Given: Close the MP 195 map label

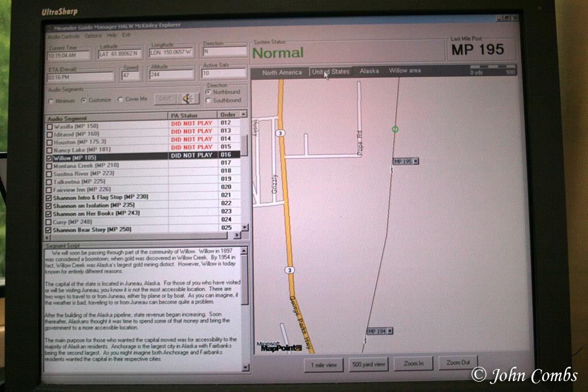Looking at the screenshot, I should [416, 161].
